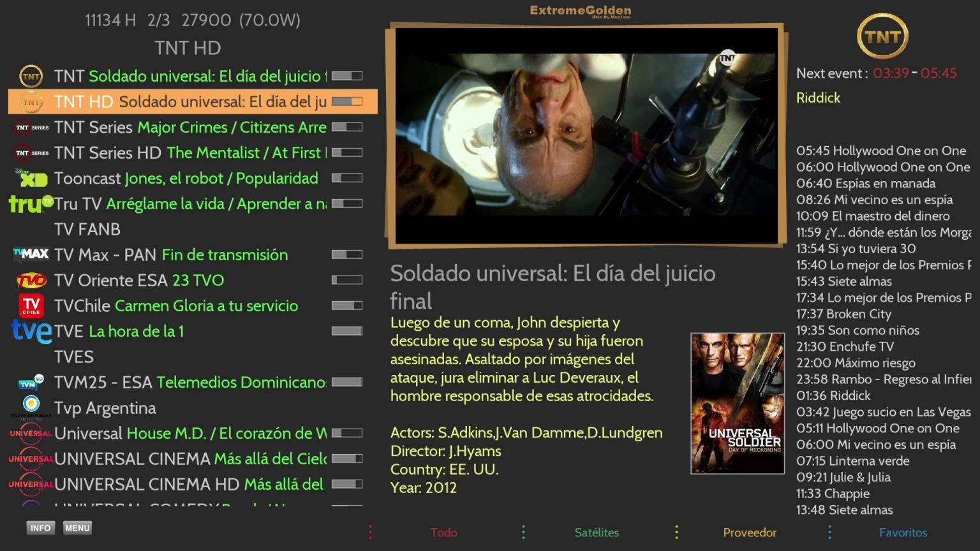980x551 pixels.
Task: Click the 11:33 Chappie entry
Action: 833,494
